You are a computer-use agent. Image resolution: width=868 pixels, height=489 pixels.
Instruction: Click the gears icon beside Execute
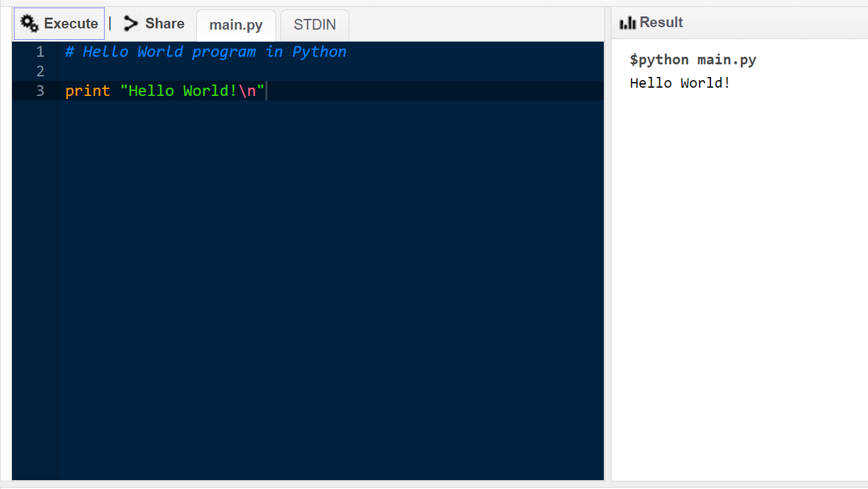[30, 24]
